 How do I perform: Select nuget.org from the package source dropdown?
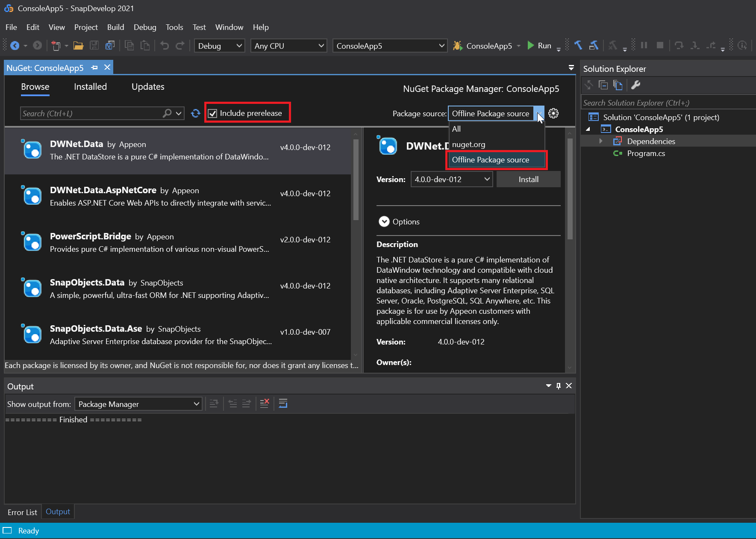click(x=468, y=144)
